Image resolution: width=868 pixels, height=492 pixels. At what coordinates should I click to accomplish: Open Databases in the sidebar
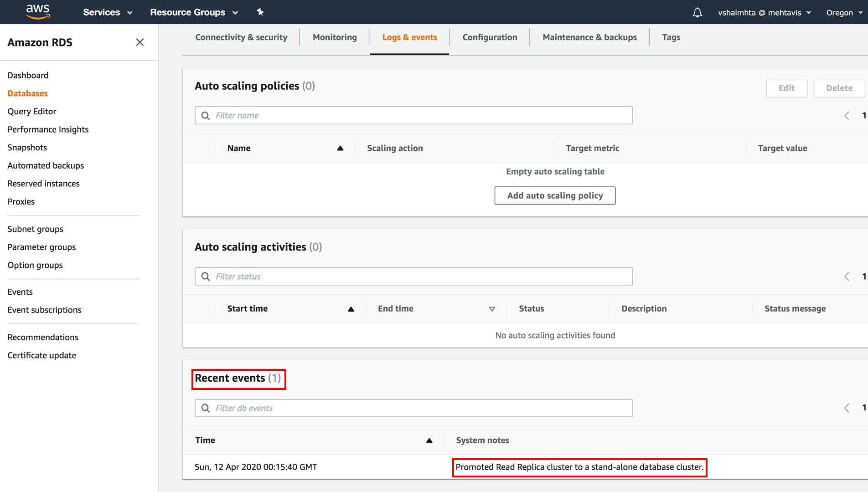tap(27, 93)
